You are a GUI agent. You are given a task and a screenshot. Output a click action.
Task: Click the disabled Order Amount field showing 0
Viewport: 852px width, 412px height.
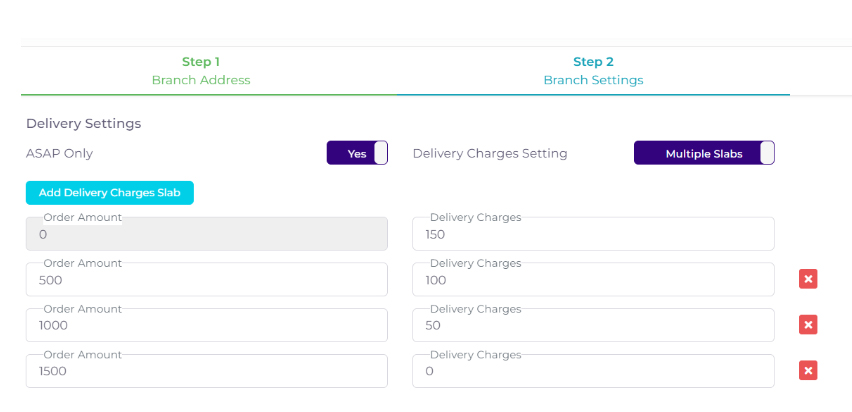tap(207, 234)
